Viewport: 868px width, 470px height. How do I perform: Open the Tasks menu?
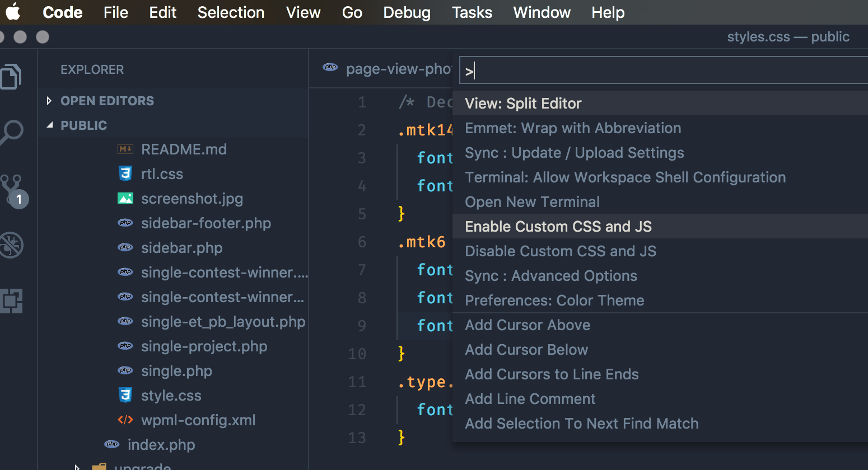click(472, 12)
